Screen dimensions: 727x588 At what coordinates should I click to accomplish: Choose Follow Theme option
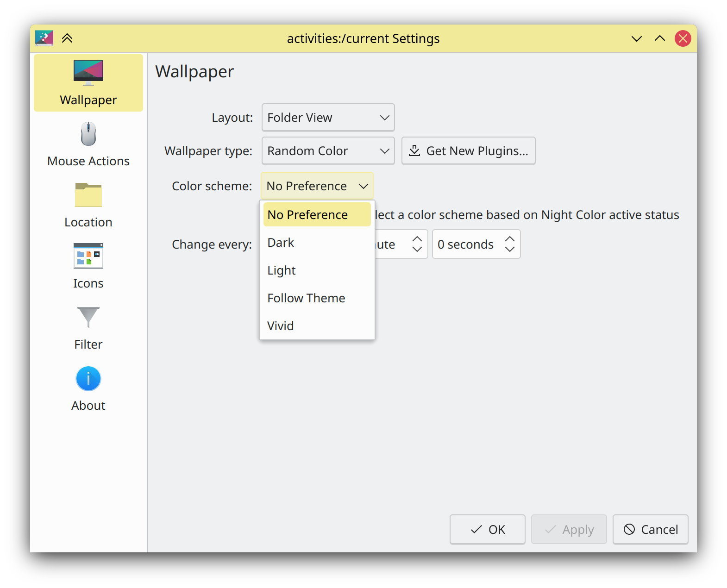pyautogui.click(x=317, y=298)
